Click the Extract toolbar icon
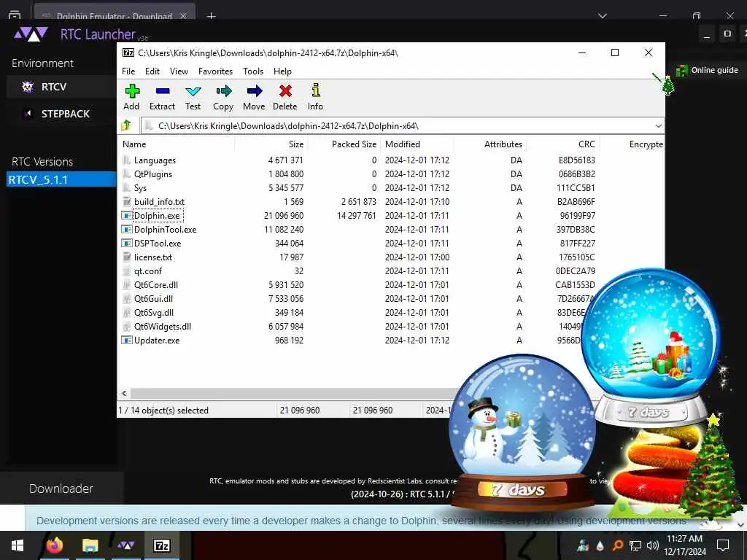Viewport: 747px width, 560px height. pyautogui.click(x=163, y=91)
